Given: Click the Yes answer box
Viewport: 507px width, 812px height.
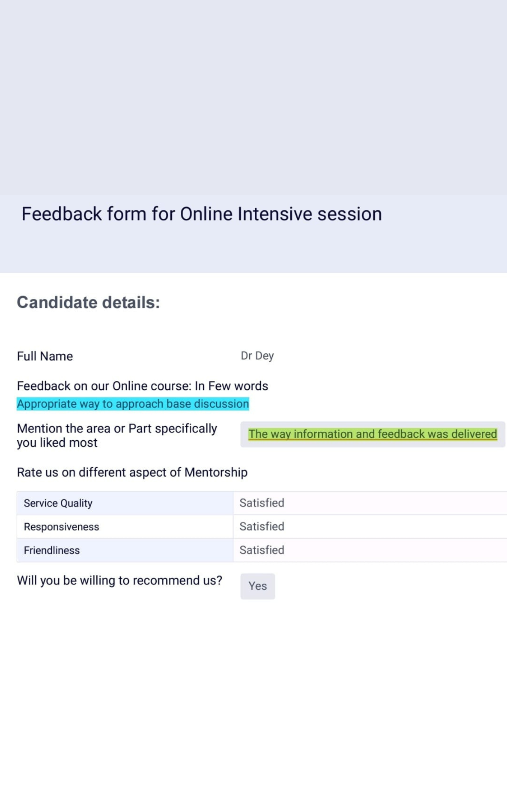Looking at the screenshot, I should point(257,586).
